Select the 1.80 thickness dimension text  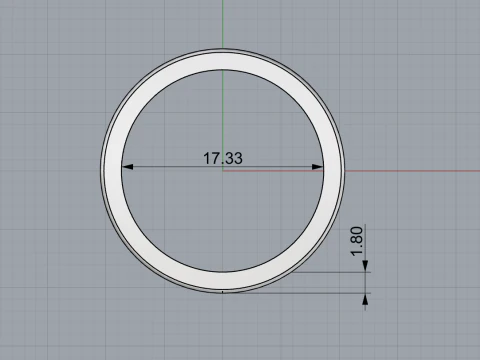pos(357,241)
